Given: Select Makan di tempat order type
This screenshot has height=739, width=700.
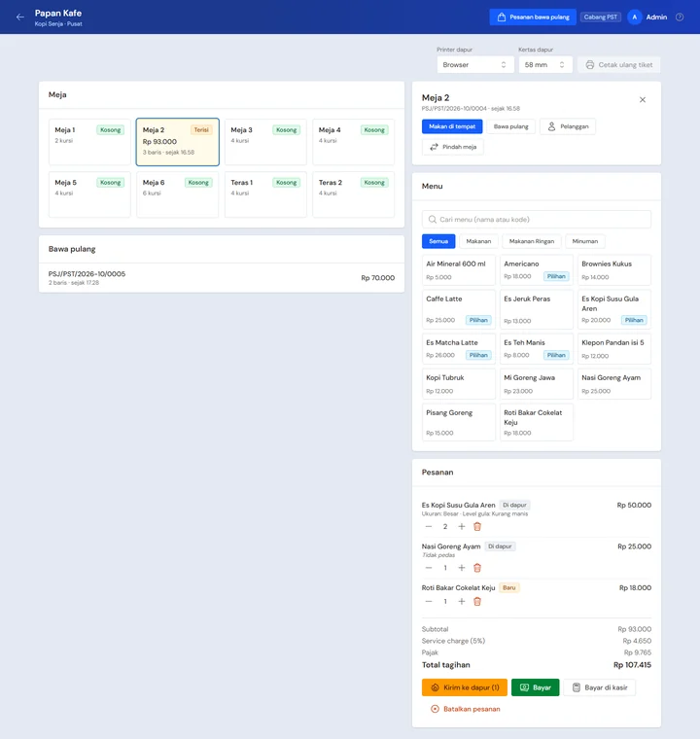Looking at the screenshot, I should (451, 126).
